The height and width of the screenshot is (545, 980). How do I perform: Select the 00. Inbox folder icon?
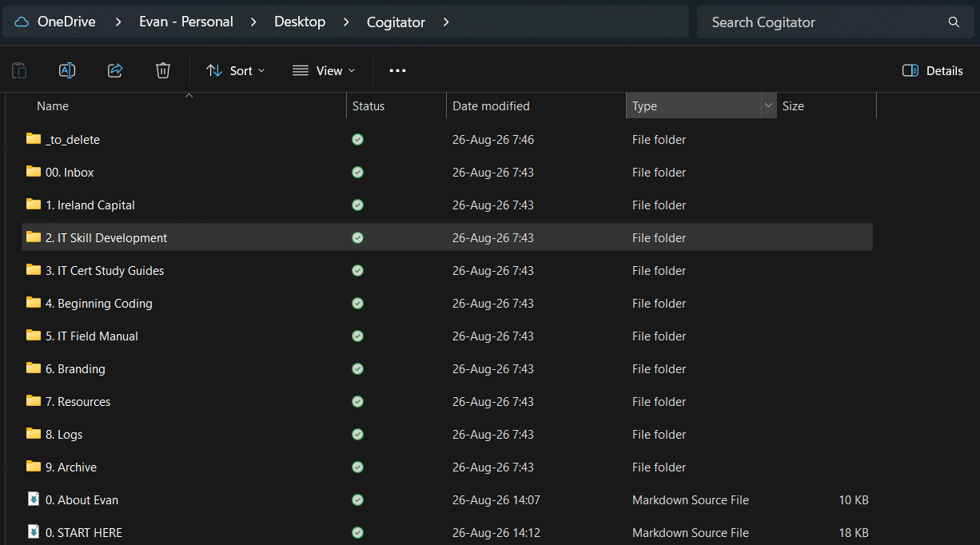click(34, 172)
